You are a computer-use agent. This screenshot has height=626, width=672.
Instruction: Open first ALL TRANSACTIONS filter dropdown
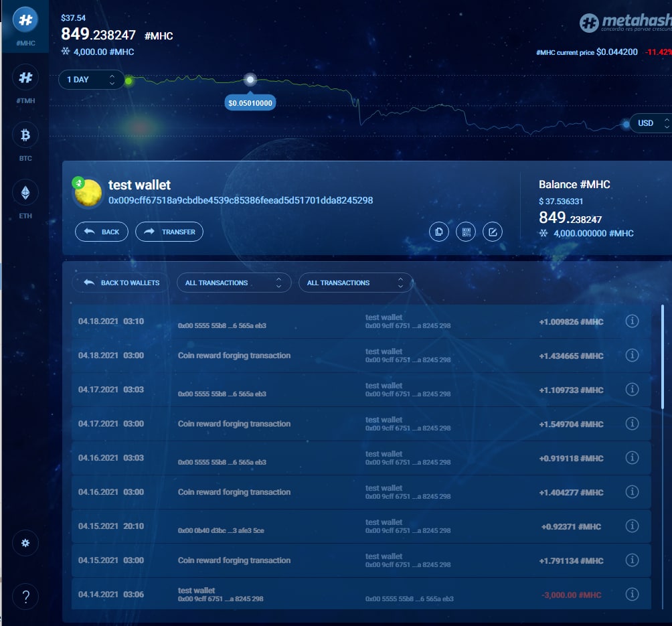click(234, 283)
